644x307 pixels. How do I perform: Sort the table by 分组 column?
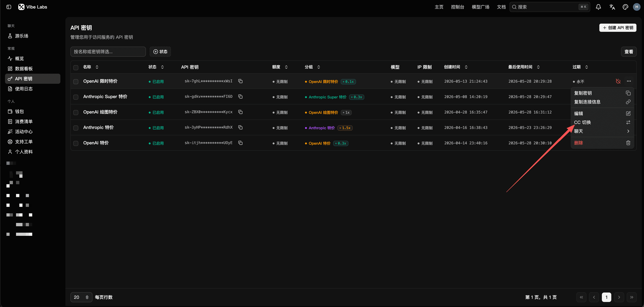click(x=312, y=67)
